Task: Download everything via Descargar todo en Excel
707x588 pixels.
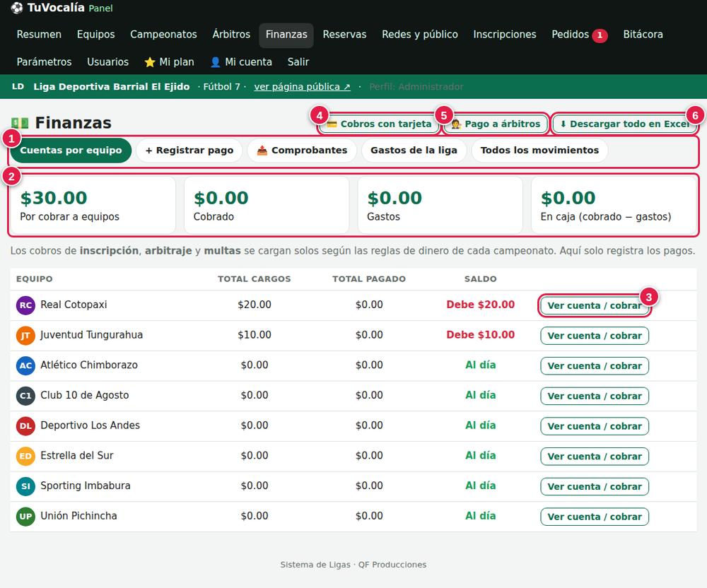Action: click(625, 124)
